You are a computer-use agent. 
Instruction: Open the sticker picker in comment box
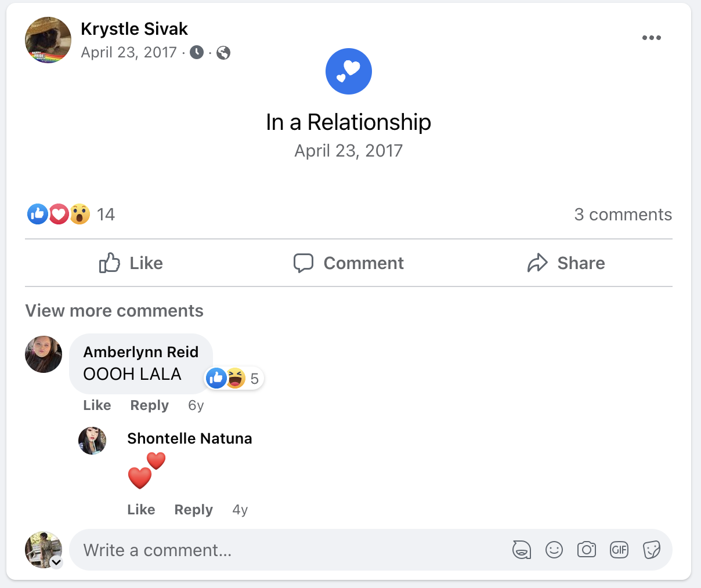[652, 549]
